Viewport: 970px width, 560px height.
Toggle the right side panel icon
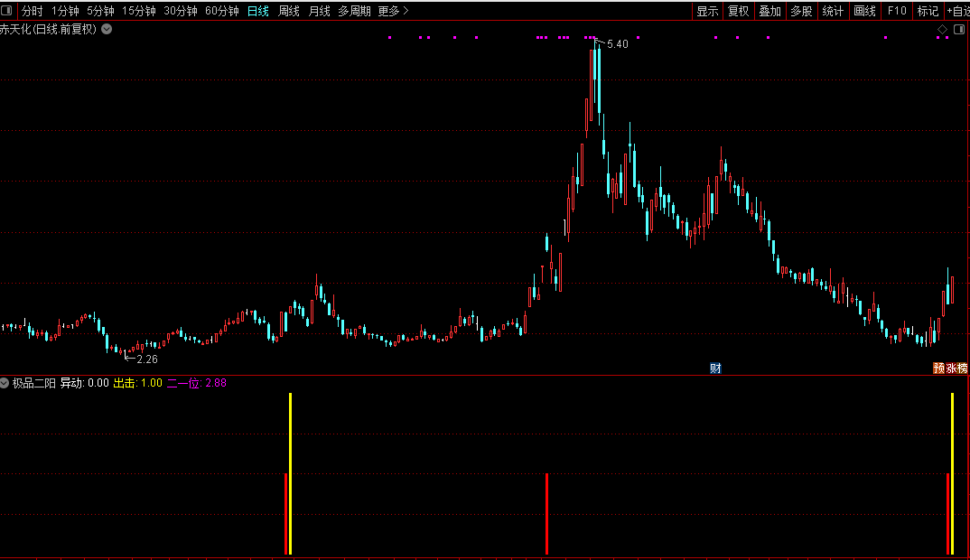(x=959, y=29)
